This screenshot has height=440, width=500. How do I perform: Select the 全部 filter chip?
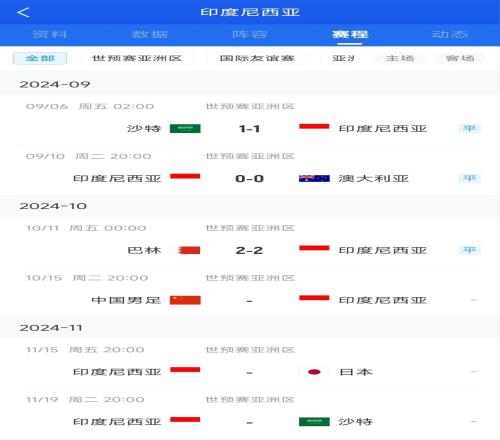40,58
